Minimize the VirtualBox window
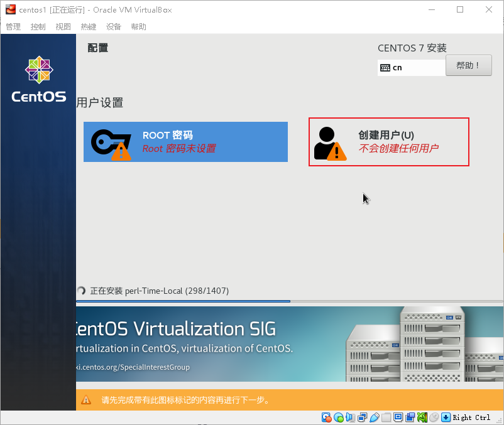 [432, 9]
